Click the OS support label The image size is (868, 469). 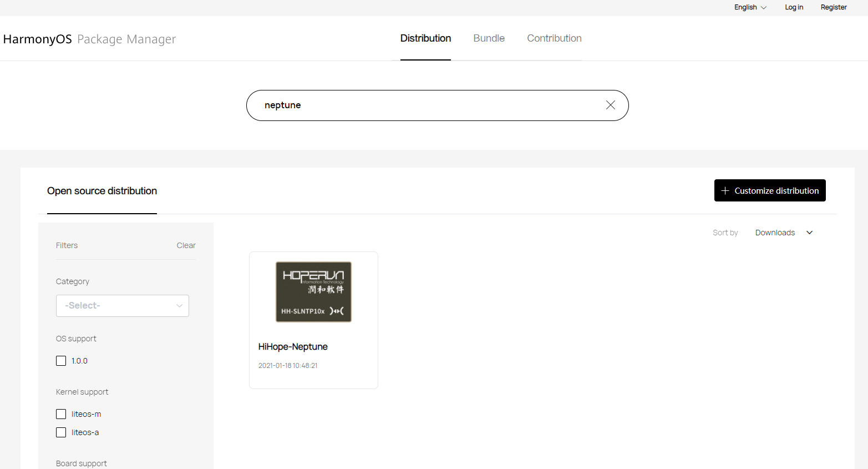76,339
